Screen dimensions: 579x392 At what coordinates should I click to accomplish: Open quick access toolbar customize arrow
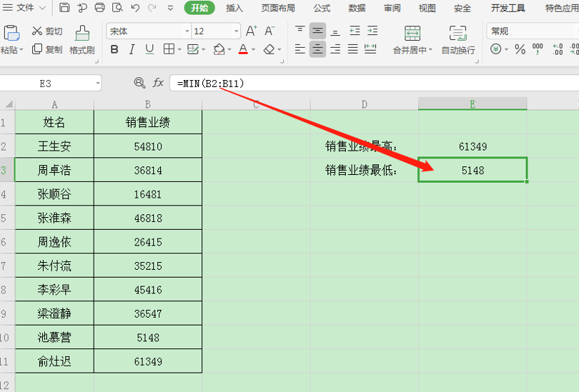170,8
